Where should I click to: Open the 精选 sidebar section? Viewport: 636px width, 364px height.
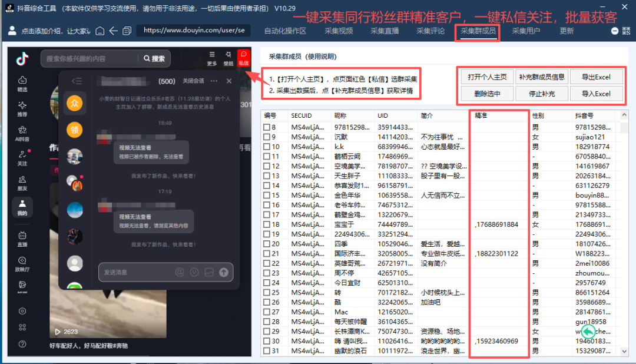pos(22,84)
